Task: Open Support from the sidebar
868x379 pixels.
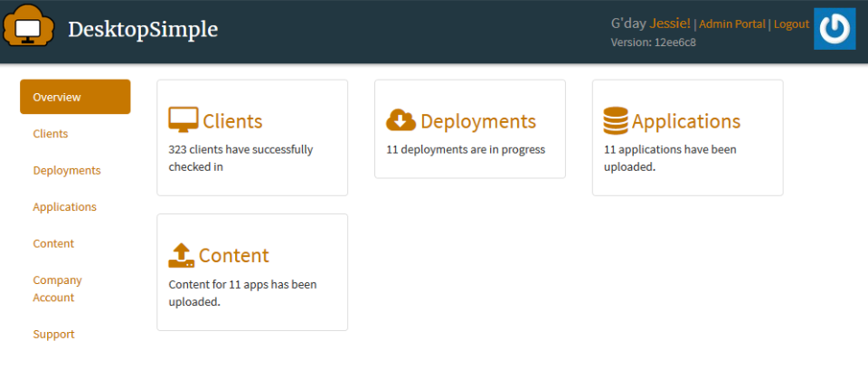Action: 53,334
